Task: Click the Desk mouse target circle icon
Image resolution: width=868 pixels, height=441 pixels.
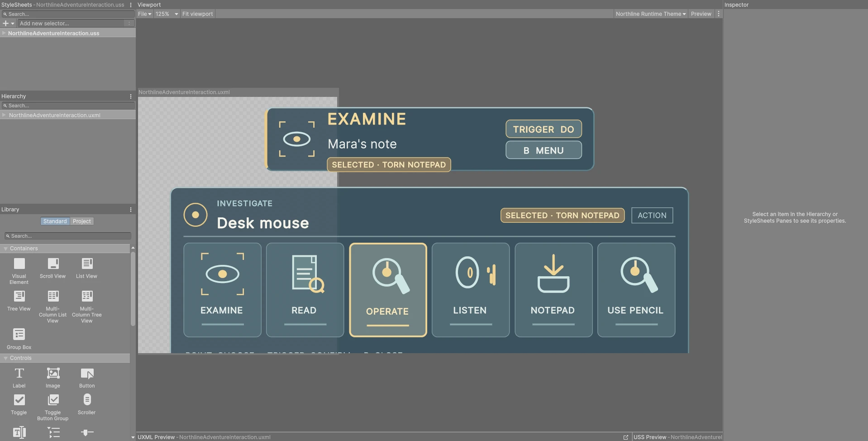Action: pyautogui.click(x=196, y=215)
